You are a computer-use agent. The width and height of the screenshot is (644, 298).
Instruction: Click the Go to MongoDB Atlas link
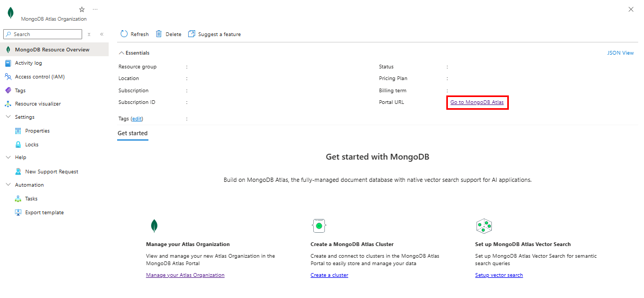point(477,102)
